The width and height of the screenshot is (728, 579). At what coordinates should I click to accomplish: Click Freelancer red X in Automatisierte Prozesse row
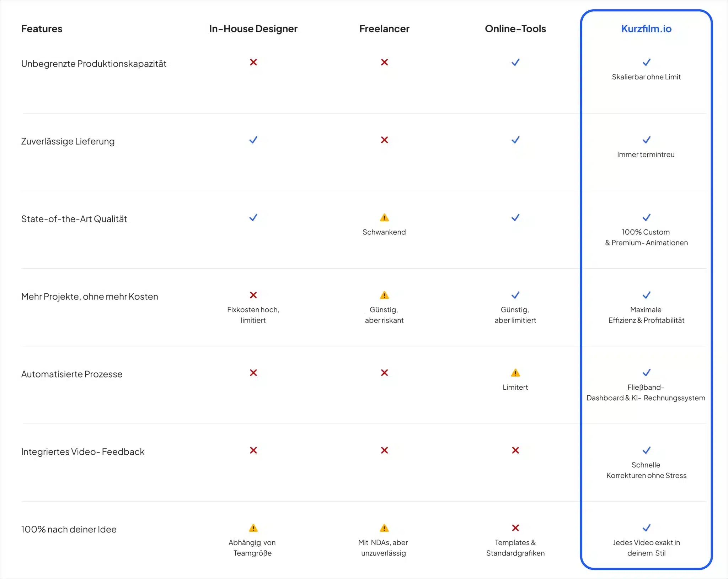tap(384, 373)
